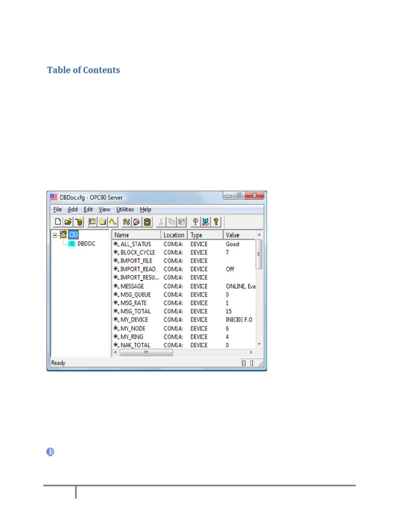Select the ALL_STATUS item in list
Viewport: 399px width, 532px height.
pos(135,244)
